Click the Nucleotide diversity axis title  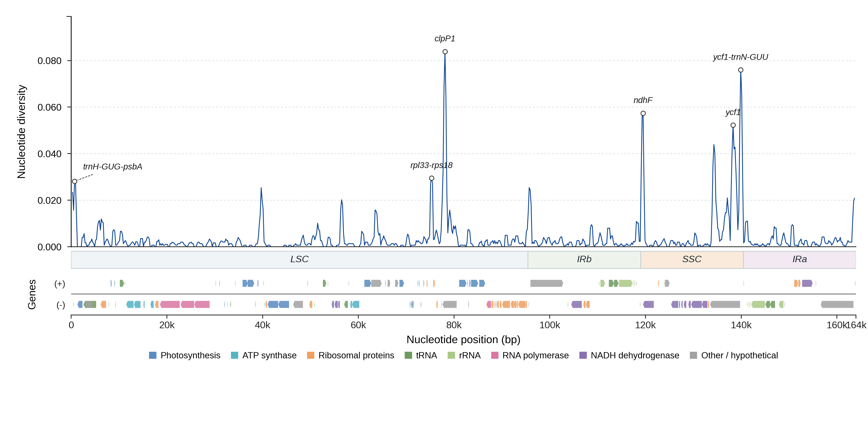[x=21, y=132]
